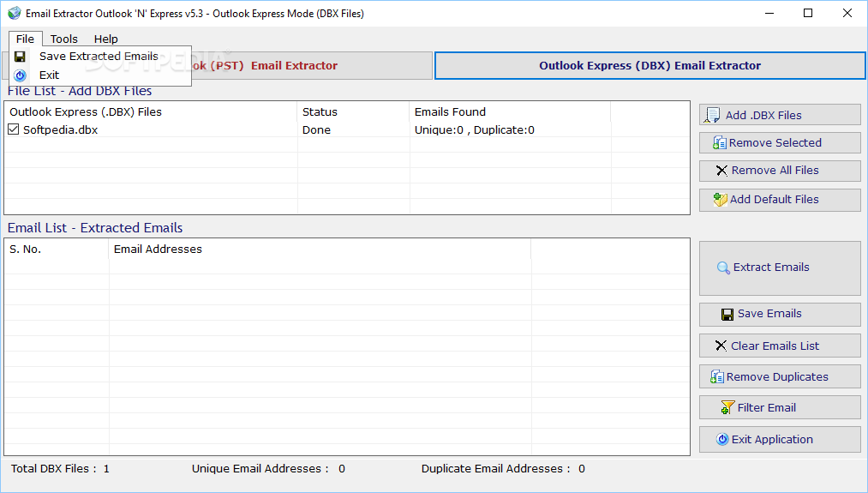The height and width of the screenshot is (493, 868).
Task: Click the X icon on Clear Emails List
Action: [721, 346]
